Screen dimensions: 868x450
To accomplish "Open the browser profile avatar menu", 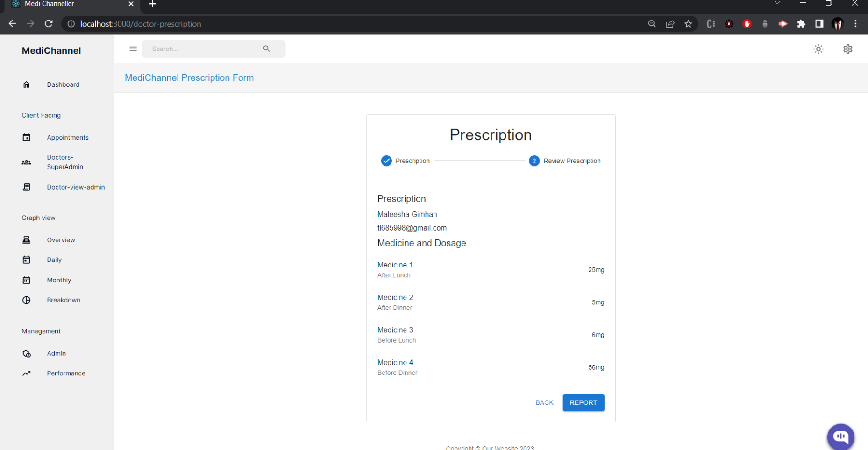I will [x=838, y=24].
